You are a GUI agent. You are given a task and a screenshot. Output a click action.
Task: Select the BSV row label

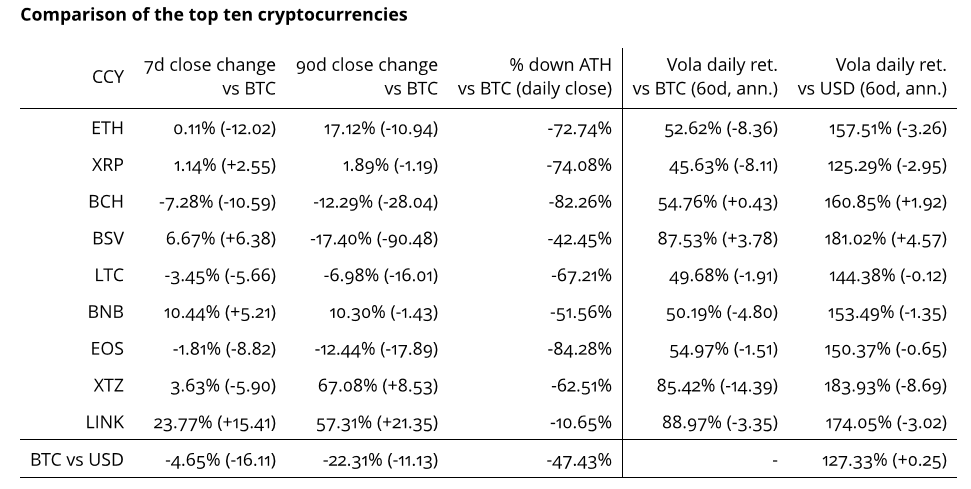point(106,238)
